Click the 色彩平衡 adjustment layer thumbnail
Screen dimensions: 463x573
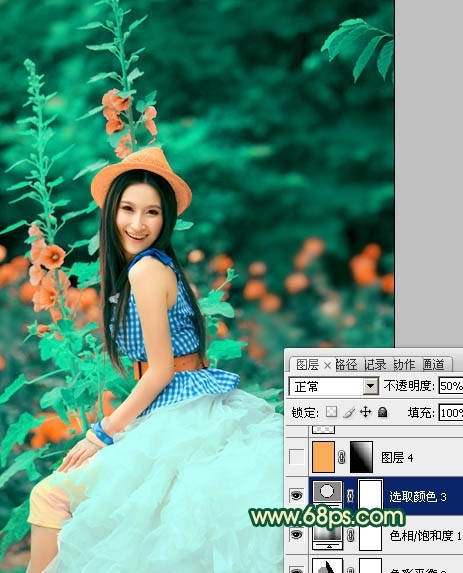point(328,566)
